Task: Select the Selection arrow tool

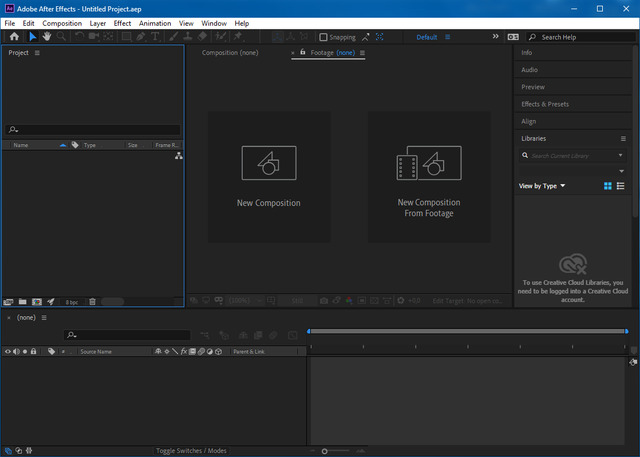Action: pos(32,37)
